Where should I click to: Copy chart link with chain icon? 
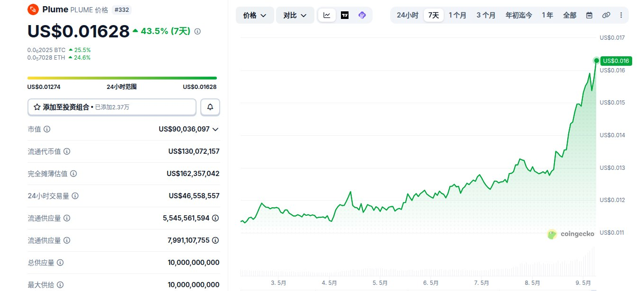point(606,15)
